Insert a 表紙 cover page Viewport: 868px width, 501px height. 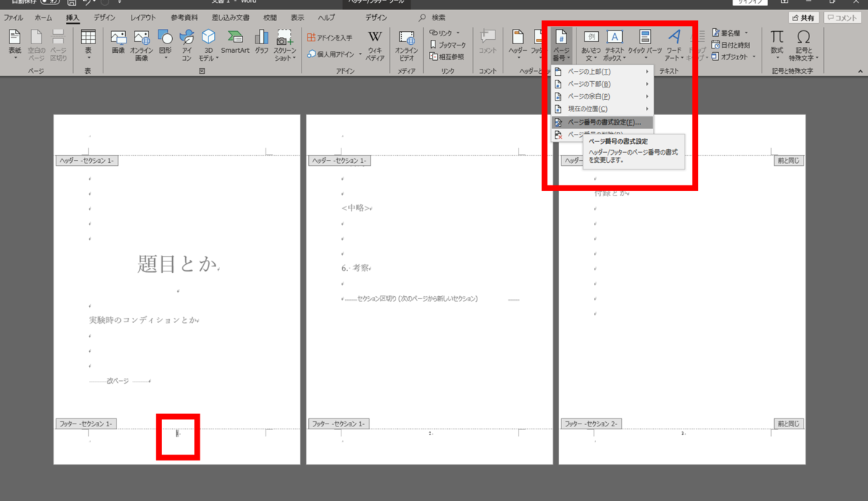pyautogui.click(x=14, y=45)
